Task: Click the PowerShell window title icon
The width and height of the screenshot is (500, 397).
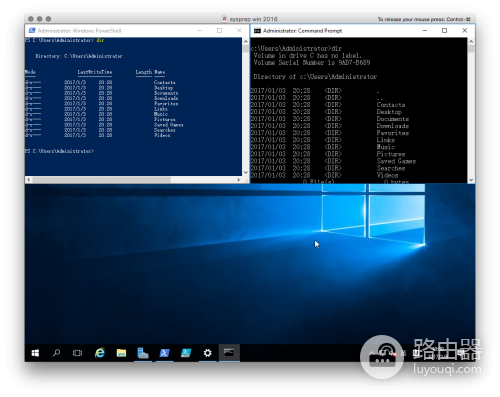Action: pyautogui.click(x=32, y=31)
